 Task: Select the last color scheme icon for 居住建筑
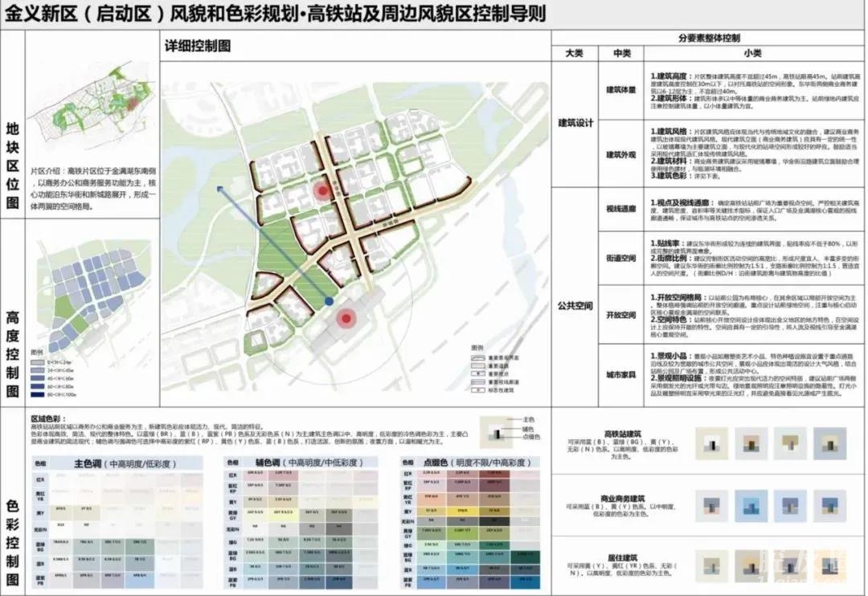coord(829,561)
